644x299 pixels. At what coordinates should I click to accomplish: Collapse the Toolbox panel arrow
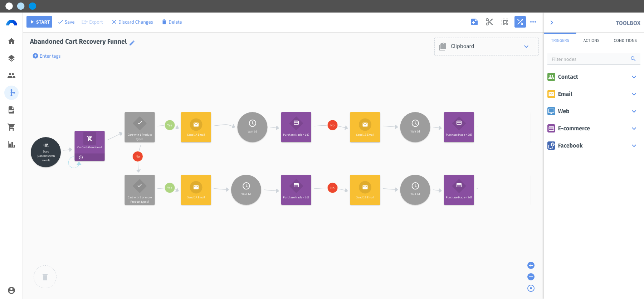click(552, 23)
